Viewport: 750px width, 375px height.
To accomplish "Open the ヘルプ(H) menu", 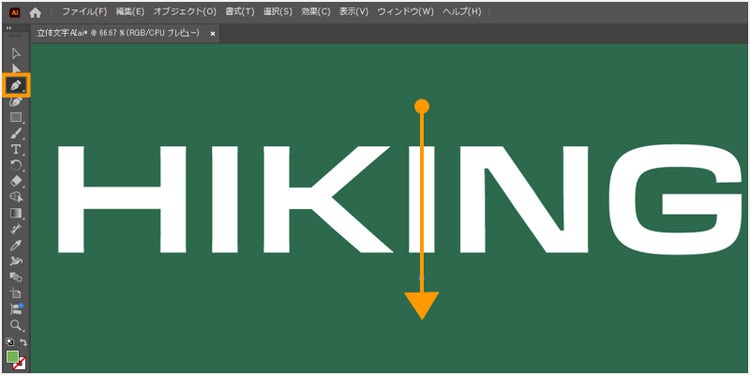I will coord(462,12).
